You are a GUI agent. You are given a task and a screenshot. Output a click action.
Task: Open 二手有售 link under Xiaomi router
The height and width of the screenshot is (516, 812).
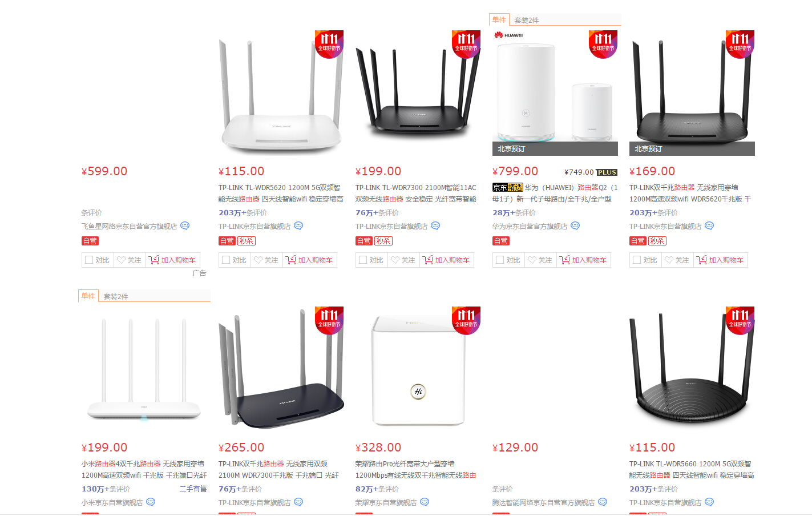coord(193,489)
